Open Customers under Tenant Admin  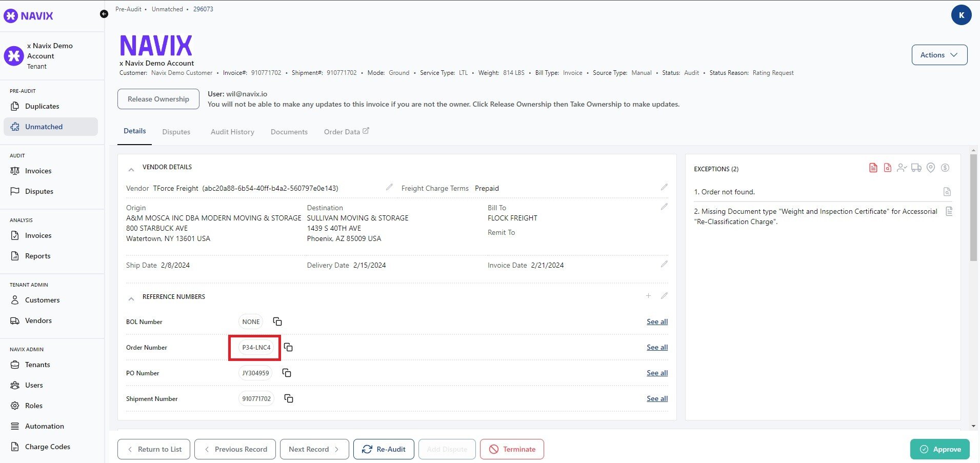(50, 300)
